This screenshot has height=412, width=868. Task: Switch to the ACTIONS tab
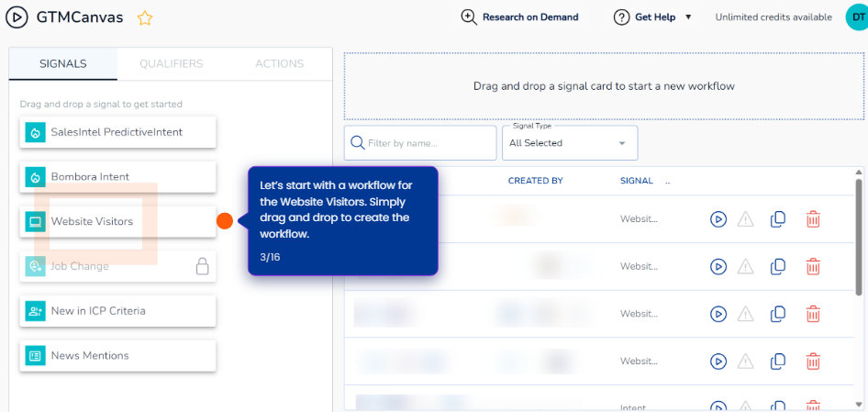point(279,63)
